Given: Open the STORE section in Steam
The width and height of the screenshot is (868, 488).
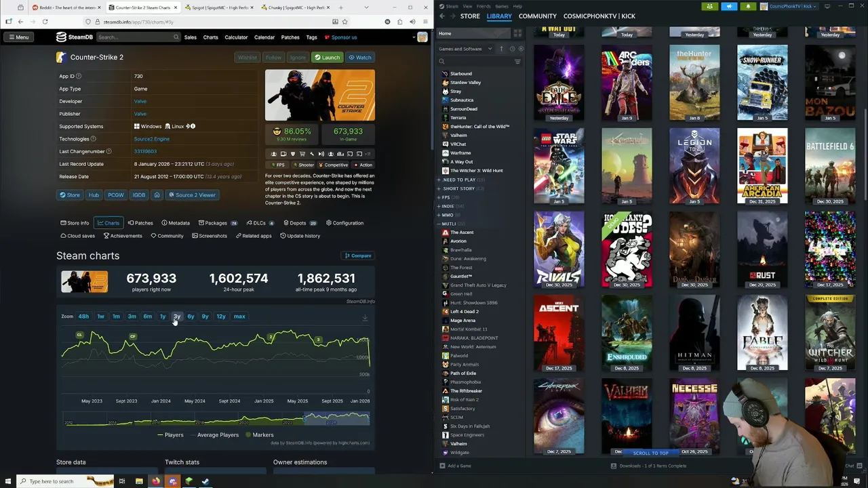Looking at the screenshot, I should pyautogui.click(x=470, y=16).
